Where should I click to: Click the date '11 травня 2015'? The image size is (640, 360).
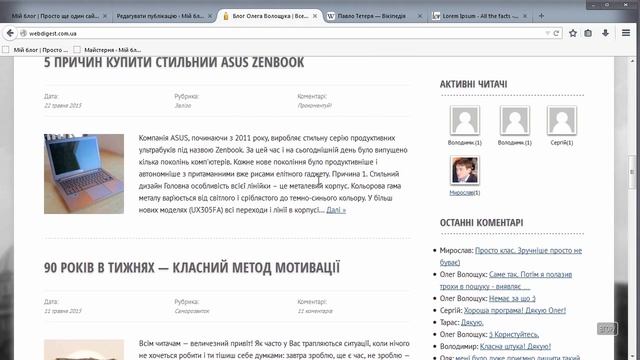click(63, 311)
